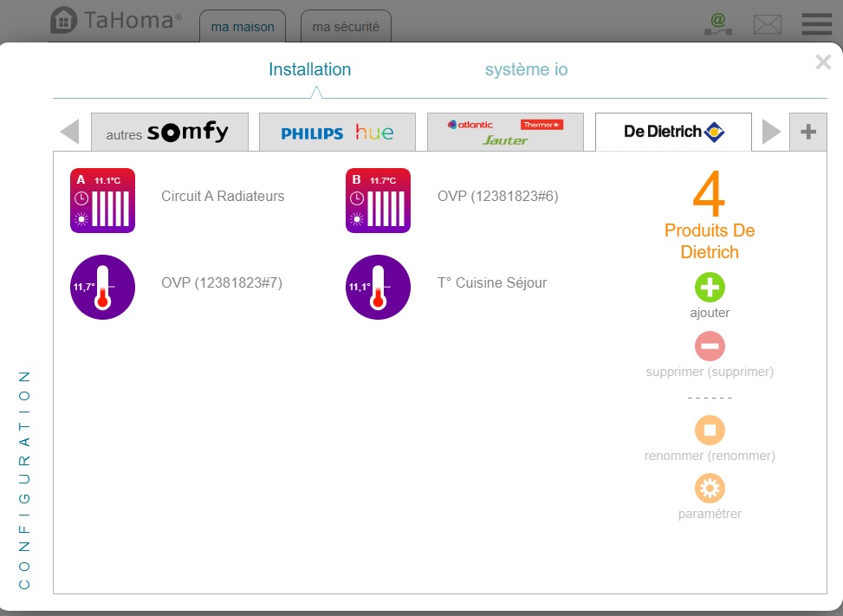Click the connection status @ icon

click(717, 24)
